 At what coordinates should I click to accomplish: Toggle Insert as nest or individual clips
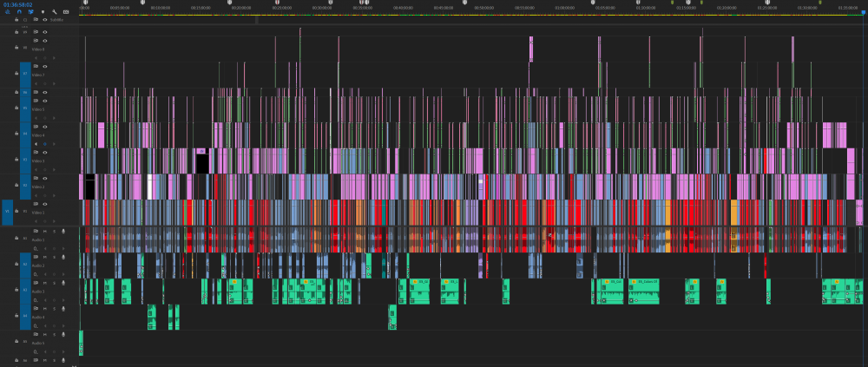(x=7, y=11)
